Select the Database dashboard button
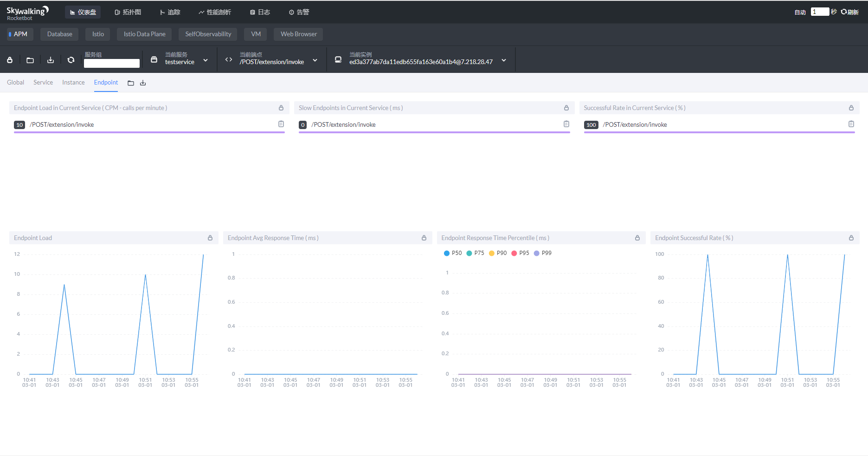Viewport: 868px width, 456px height. click(x=59, y=34)
